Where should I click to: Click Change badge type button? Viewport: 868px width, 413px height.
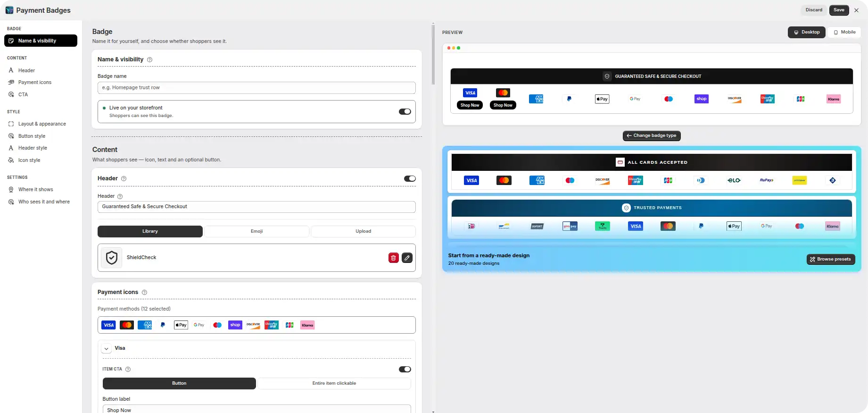(652, 136)
